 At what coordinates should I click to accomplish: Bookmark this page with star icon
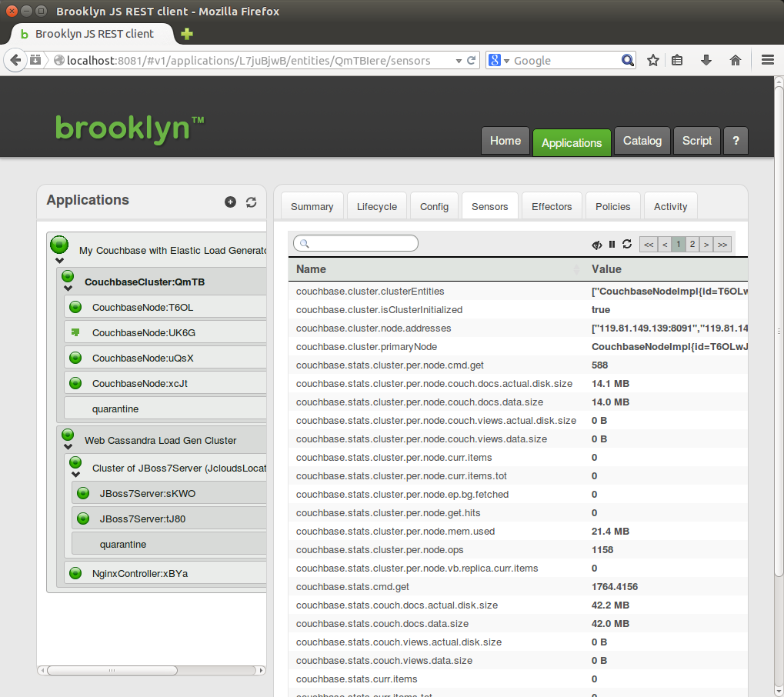click(653, 61)
